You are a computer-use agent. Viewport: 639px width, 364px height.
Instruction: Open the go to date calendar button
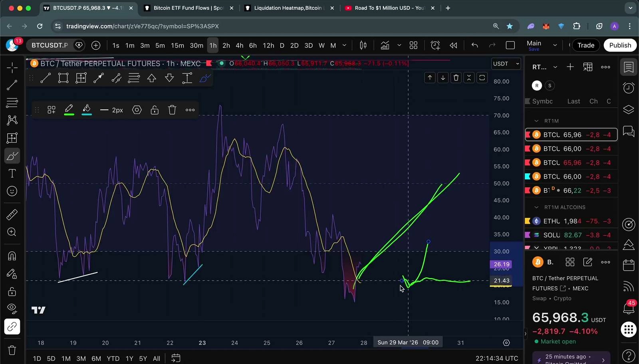click(x=176, y=358)
